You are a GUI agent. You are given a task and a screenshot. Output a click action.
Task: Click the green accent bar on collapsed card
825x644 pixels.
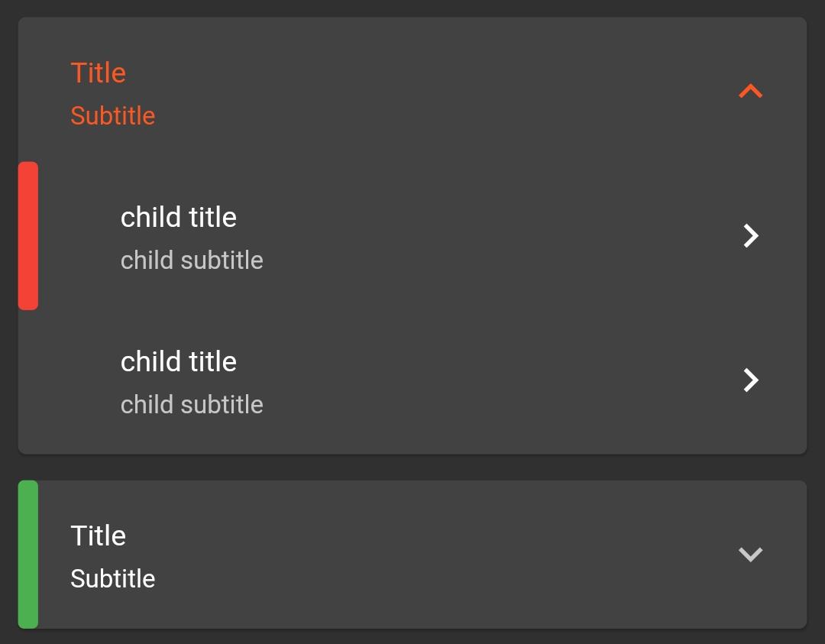click(28, 554)
